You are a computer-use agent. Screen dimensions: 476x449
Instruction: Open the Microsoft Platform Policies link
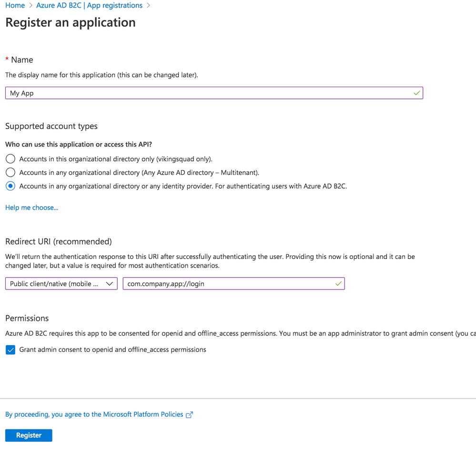94,414
